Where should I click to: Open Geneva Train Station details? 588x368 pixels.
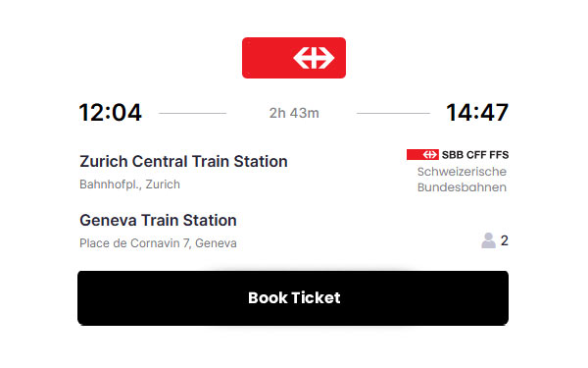coord(158,220)
